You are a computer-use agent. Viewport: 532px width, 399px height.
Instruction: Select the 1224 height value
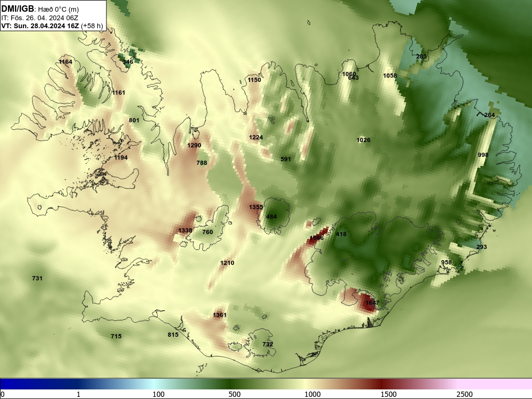pos(256,137)
